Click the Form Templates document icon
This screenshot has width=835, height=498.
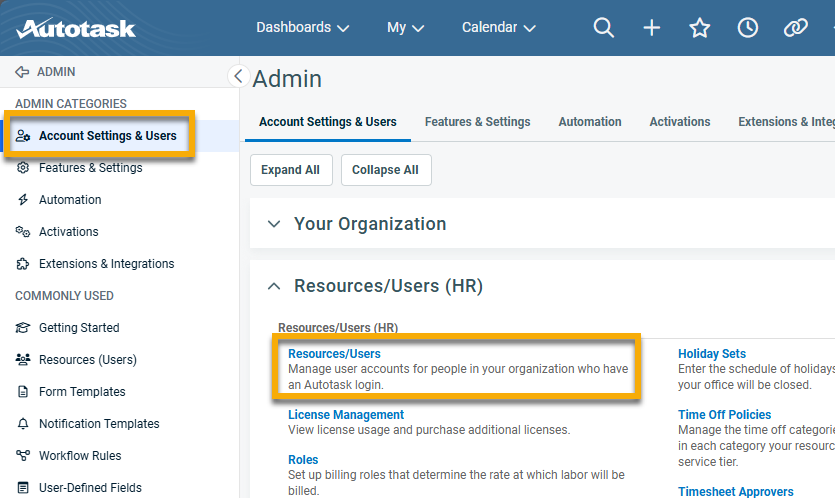pyautogui.click(x=23, y=392)
